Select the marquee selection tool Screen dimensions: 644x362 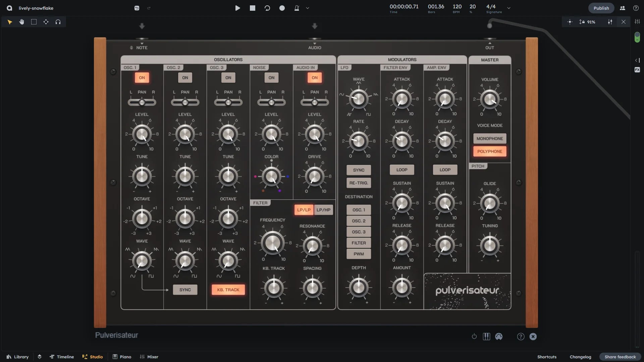coord(34,22)
